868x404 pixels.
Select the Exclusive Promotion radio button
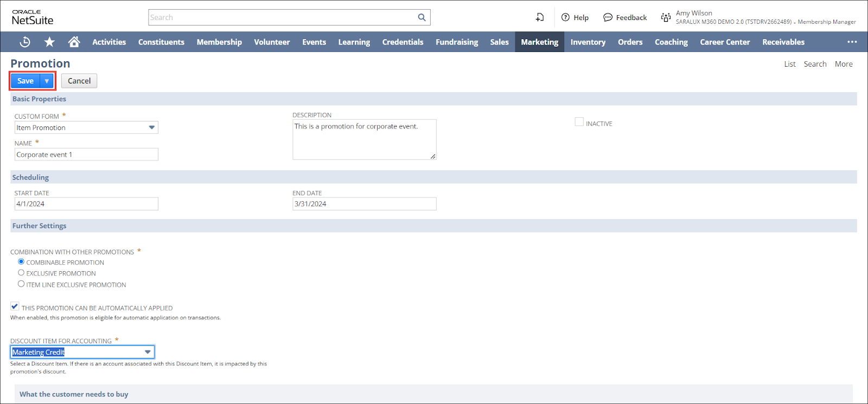(21, 273)
